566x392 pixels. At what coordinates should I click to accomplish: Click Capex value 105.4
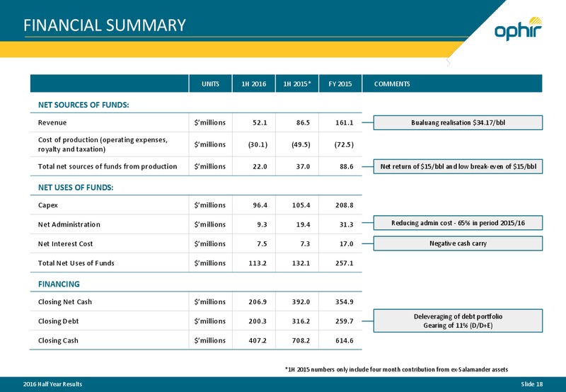301,205
